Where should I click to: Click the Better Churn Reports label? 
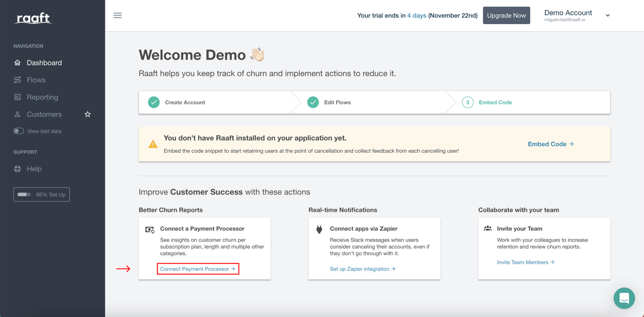tap(171, 210)
